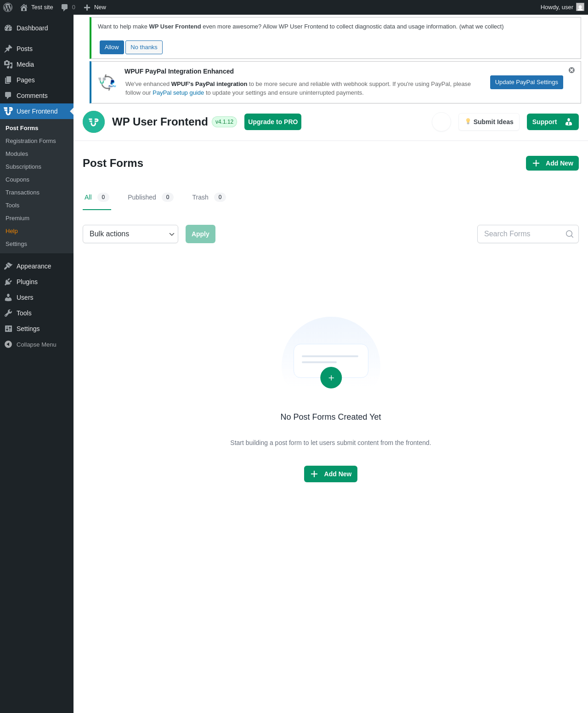The image size is (588, 713).
Task: Open the Bulk actions dropdown
Action: 130,234
